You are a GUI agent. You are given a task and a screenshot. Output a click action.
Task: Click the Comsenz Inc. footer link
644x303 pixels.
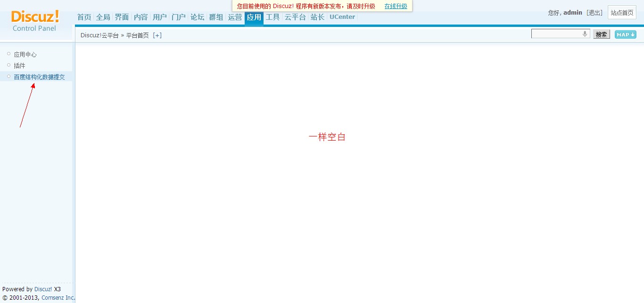pos(58,297)
